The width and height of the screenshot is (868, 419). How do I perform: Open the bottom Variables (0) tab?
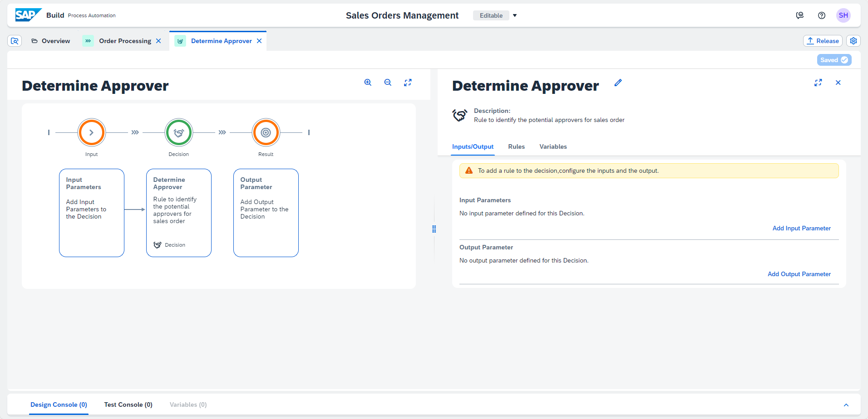pos(188,404)
